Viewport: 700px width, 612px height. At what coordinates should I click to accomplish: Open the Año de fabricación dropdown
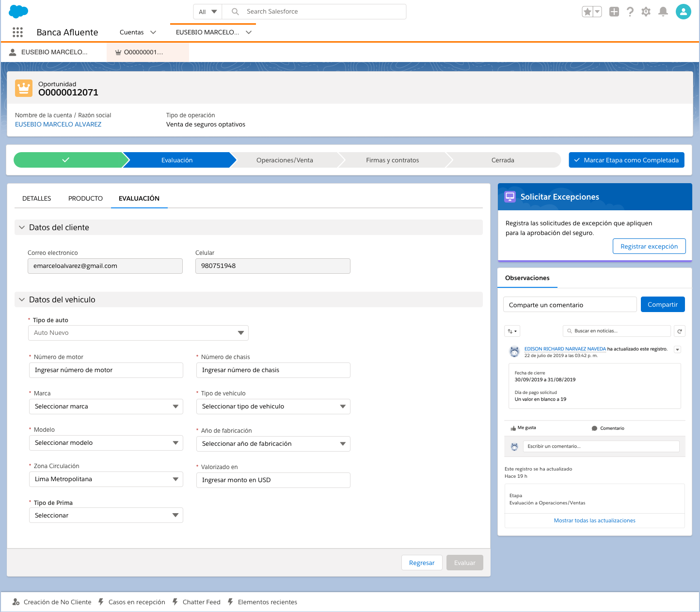273,444
